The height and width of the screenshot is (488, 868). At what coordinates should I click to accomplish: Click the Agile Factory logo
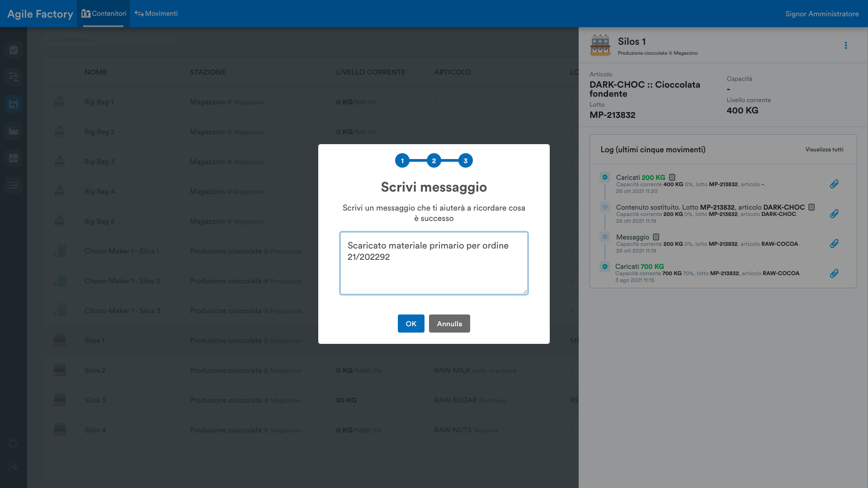pos(40,14)
